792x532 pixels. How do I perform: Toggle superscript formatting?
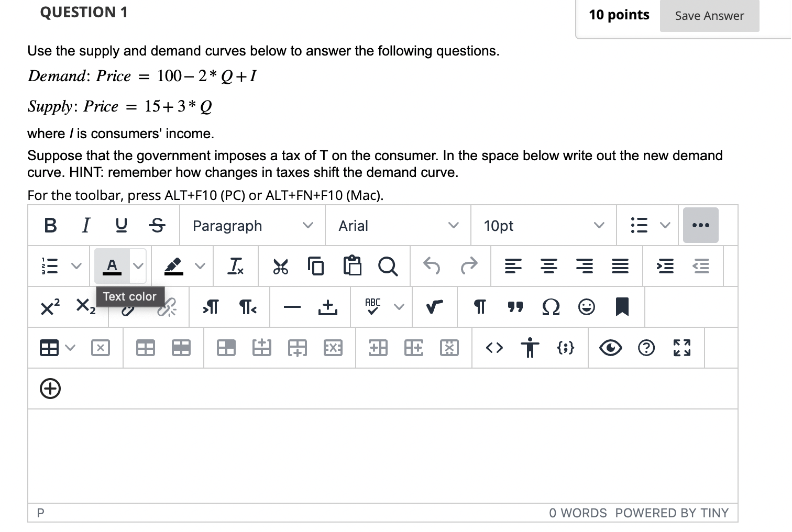pos(48,307)
